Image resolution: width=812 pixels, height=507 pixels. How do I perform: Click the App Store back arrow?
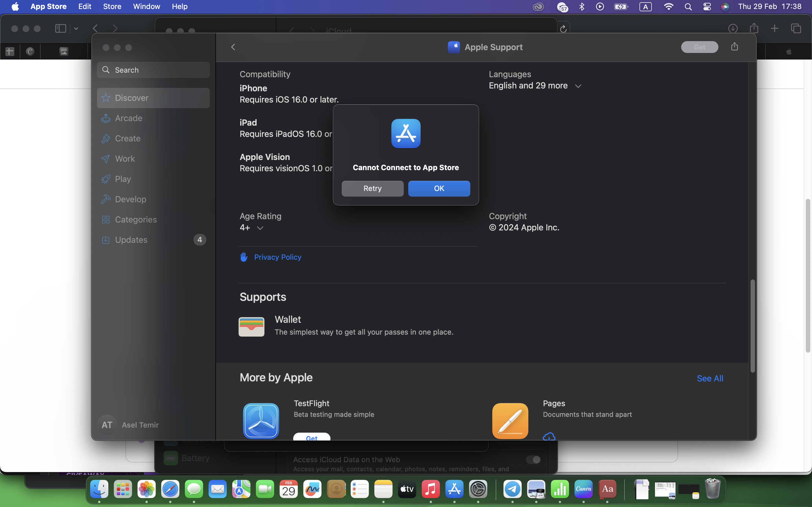click(x=233, y=47)
